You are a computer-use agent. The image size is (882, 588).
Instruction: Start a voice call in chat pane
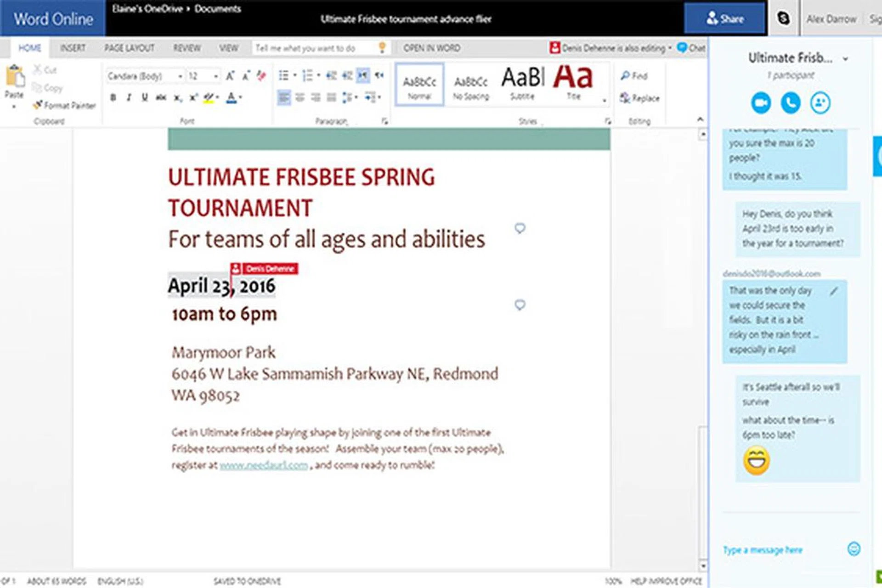pyautogui.click(x=790, y=103)
